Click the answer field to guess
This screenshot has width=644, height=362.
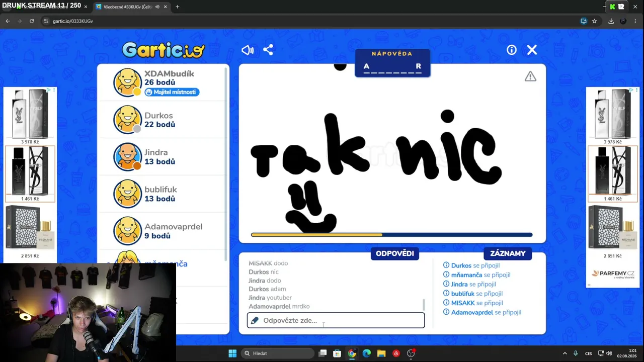pos(336,320)
